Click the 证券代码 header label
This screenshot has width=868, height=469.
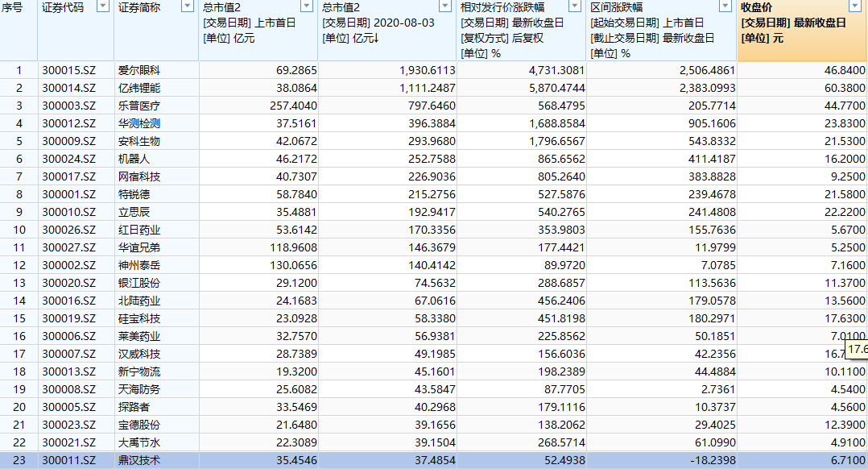coord(63,8)
